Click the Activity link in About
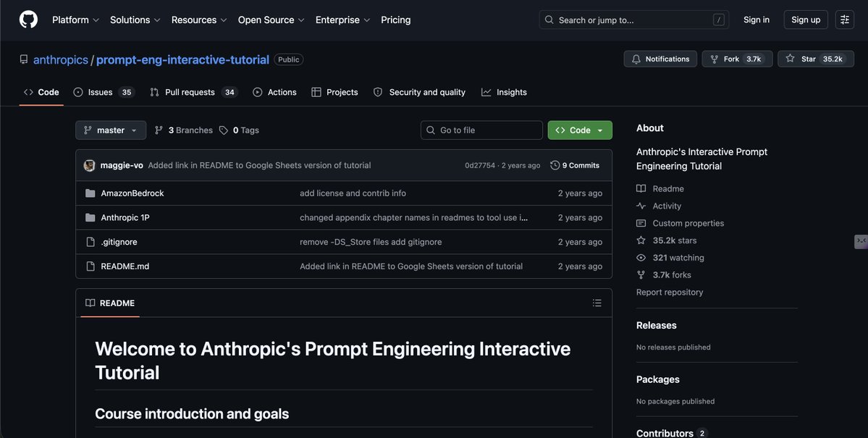868x438 pixels. pos(659,206)
